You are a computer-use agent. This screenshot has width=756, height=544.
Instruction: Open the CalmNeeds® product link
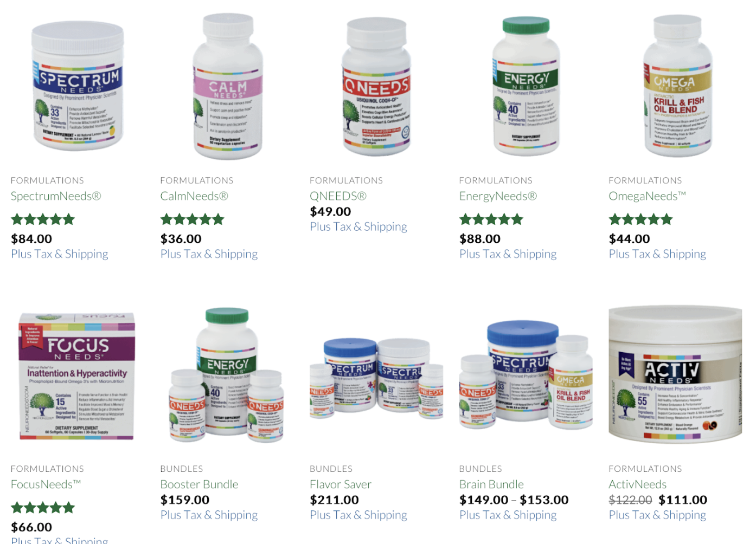click(x=194, y=196)
